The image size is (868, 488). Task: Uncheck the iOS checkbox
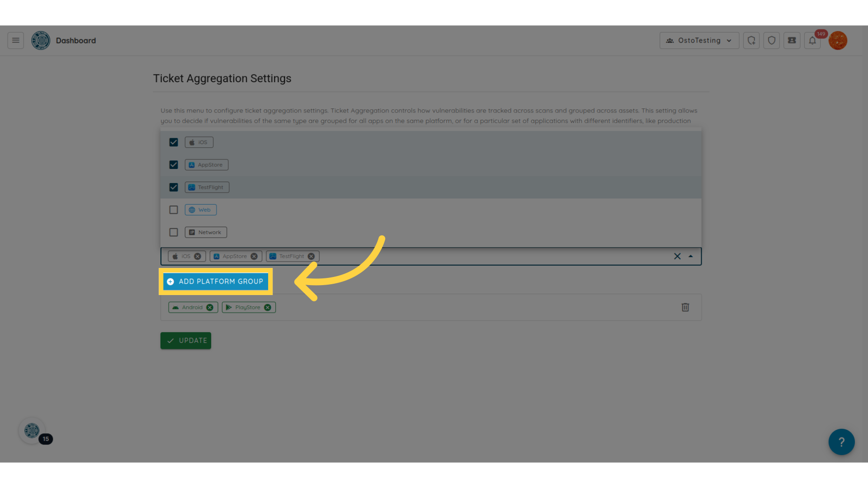click(174, 142)
